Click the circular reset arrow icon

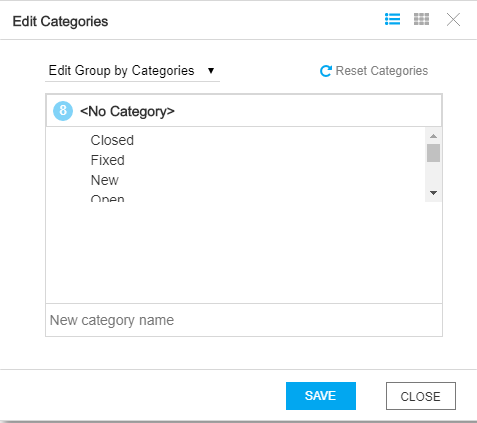[x=326, y=71]
